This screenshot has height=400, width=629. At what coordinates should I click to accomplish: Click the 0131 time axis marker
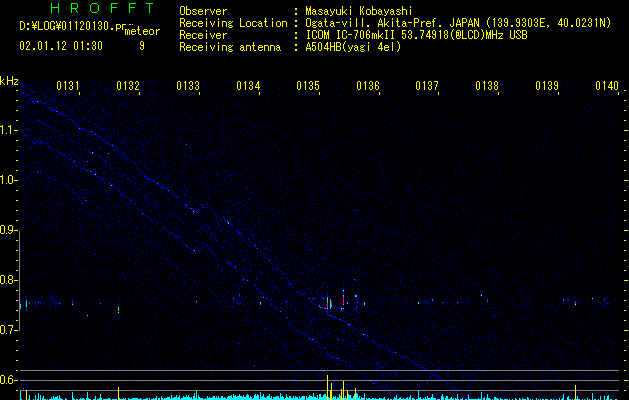point(68,86)
